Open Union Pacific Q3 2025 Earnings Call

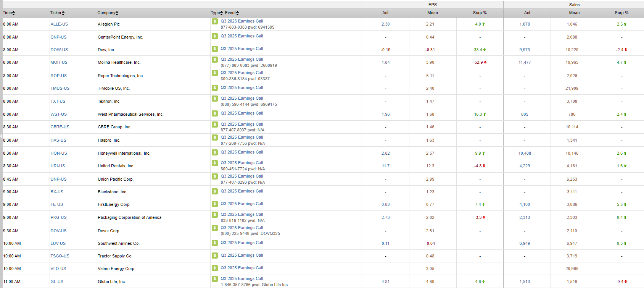pos(241,176)
